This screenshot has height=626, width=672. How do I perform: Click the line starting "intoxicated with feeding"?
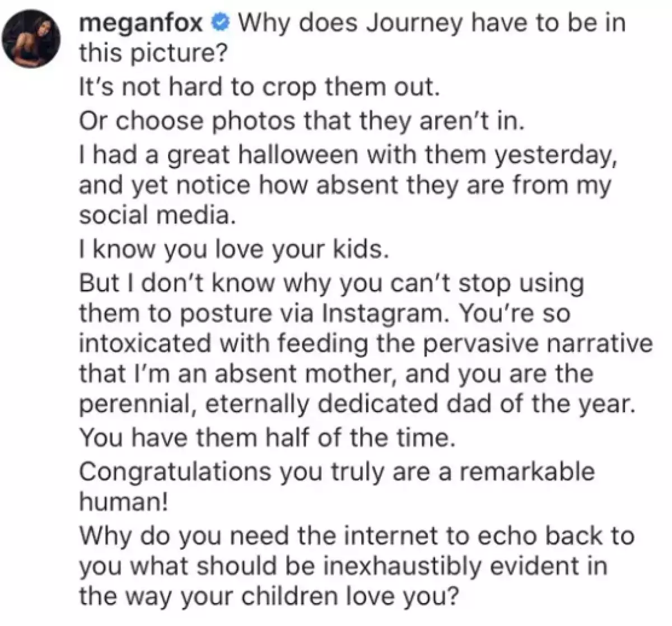tap(366, 343)
